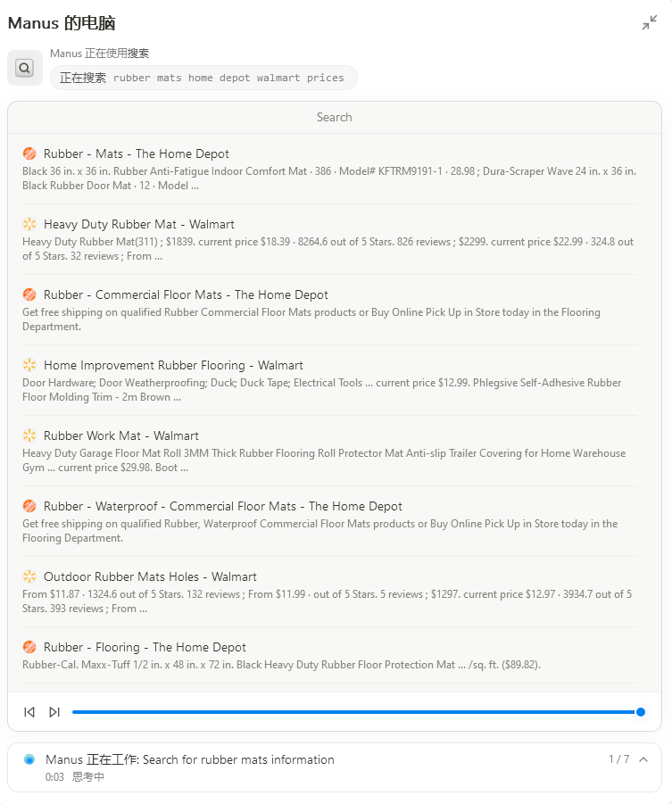Click Walmart favicon next to Home Improvement Rubber Flooring
The width and height of the screenshot is (672, 804).
[29, 365]
